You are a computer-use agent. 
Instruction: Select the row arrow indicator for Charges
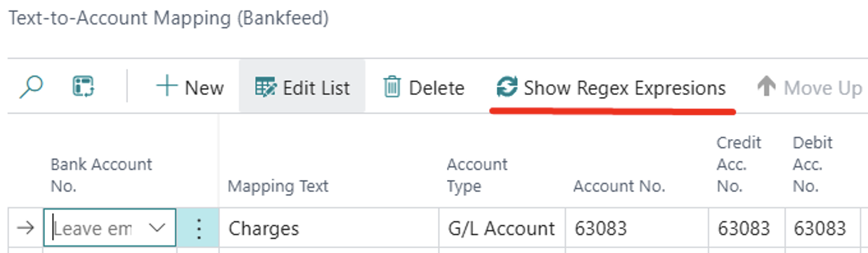click(x=25, y=228)
